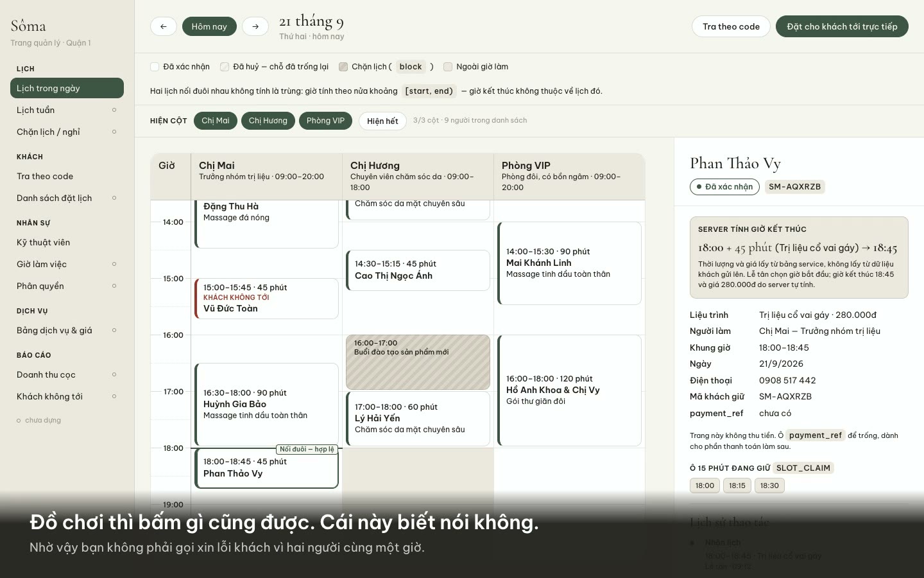Viewport: 924px width, 578px height.
Task: Click the 18:30 slot claim chip
Action: 769,486
